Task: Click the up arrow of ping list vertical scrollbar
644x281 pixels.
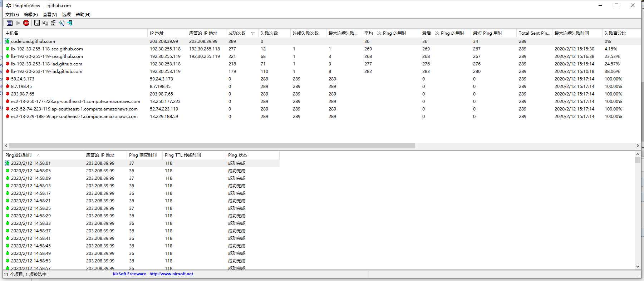Action: point(638,154)
